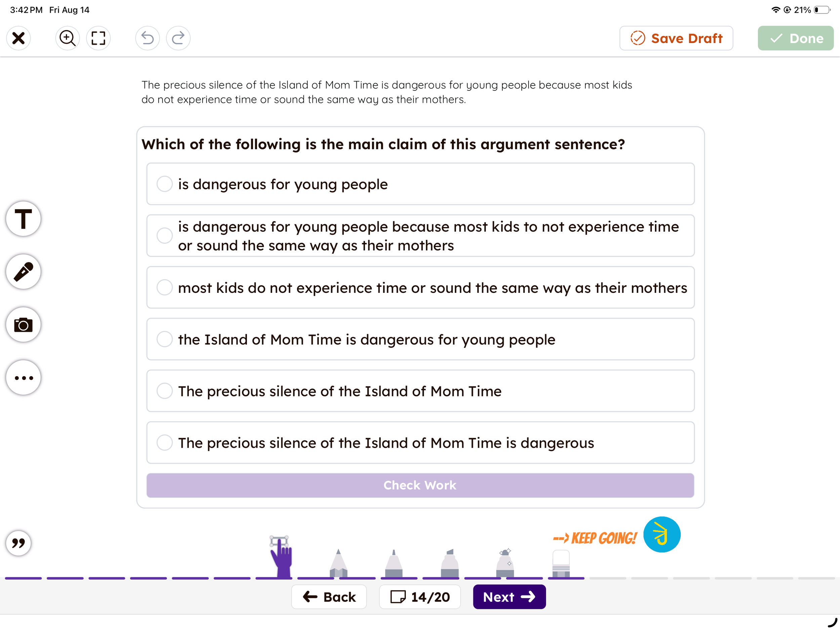
Task: Redo the last action
Action: click(x=178, y=38)
